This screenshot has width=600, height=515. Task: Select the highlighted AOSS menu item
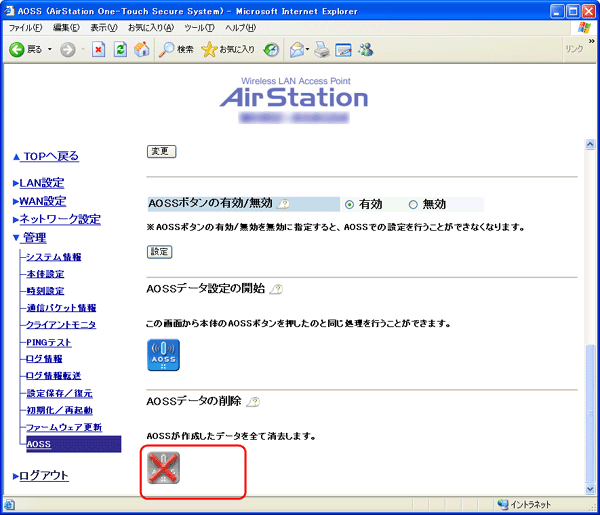click(x=74, y=444)
